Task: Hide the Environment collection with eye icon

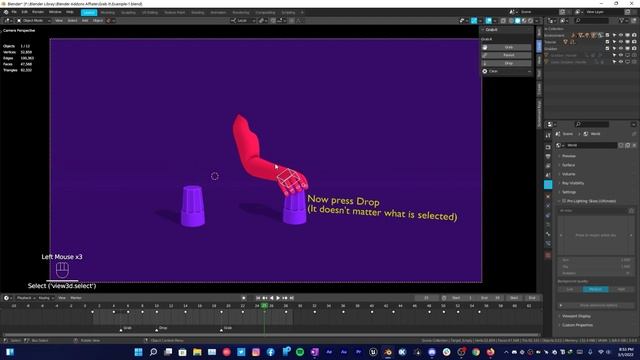Action: tap(621, 36)
